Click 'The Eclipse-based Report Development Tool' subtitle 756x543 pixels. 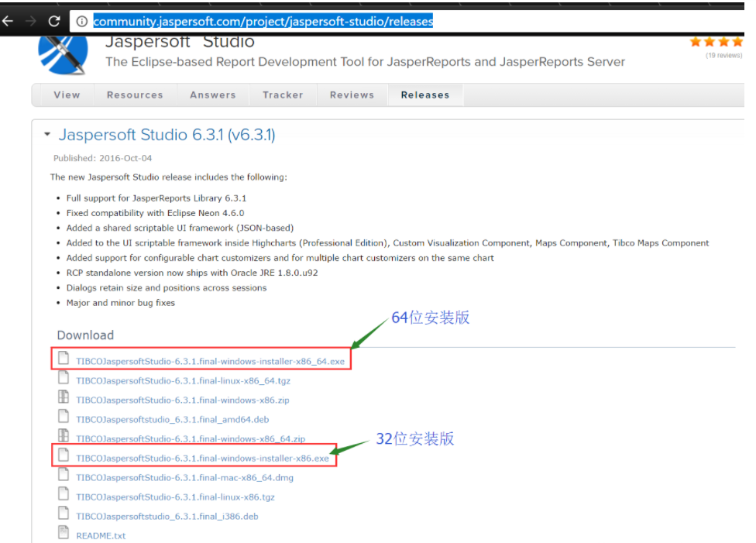point(365,62)
